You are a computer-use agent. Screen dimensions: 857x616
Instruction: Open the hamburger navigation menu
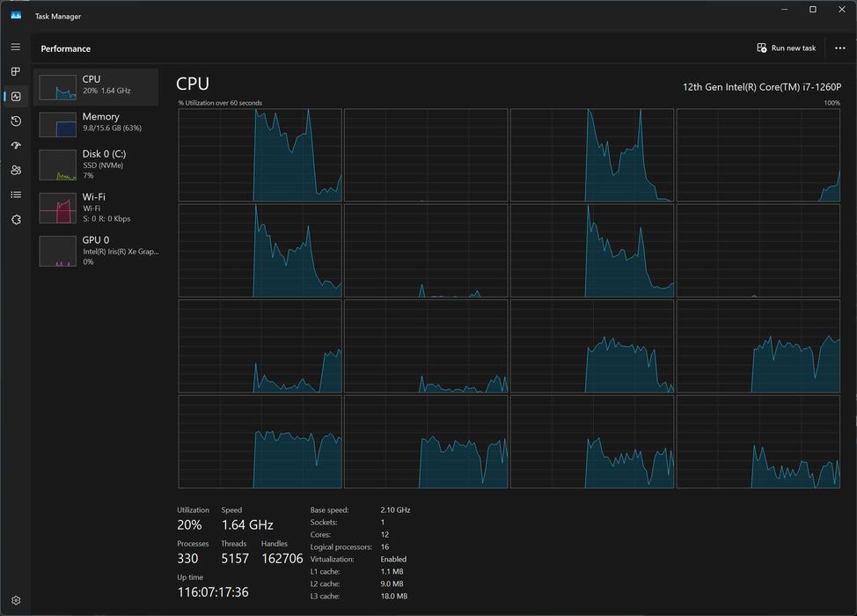(x=16, y=47)
